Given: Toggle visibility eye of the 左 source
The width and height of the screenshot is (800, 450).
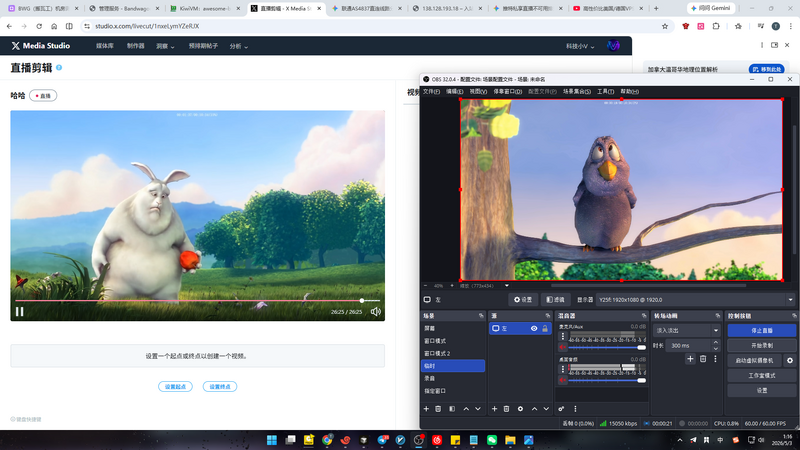Looking at the screenshot, I should click(x=534, y=329).
